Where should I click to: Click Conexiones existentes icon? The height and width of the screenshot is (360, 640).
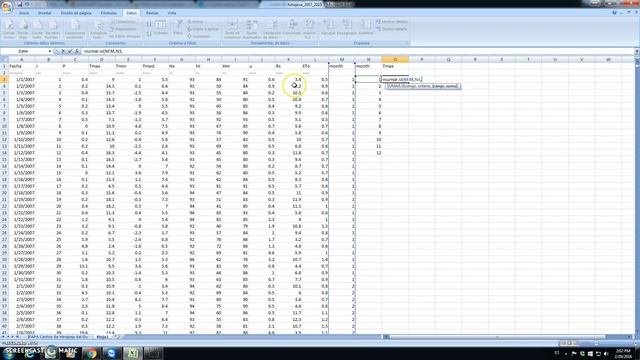click(x=75, y=29)
